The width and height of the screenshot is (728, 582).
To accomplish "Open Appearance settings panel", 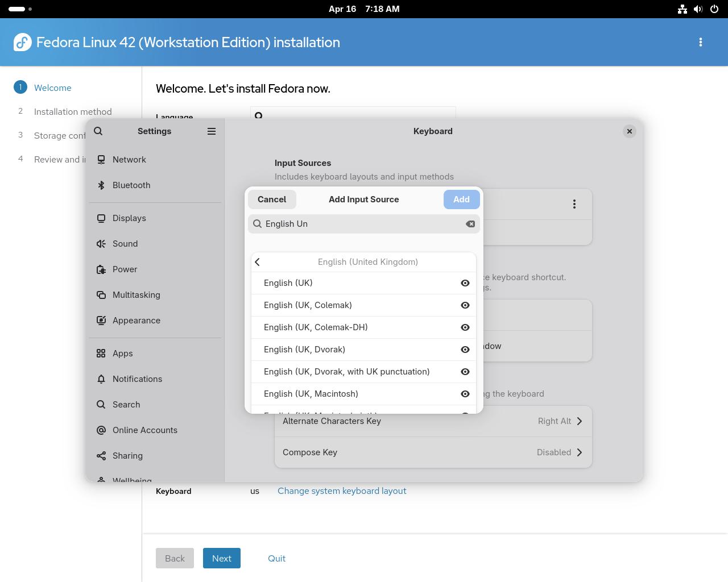I will (x=155, y=321).
